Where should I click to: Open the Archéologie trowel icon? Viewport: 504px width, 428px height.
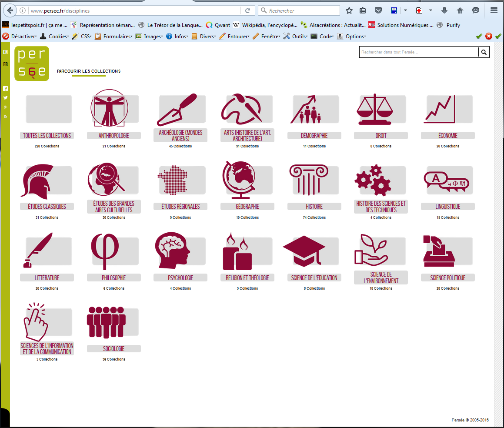tap(177, 110)
